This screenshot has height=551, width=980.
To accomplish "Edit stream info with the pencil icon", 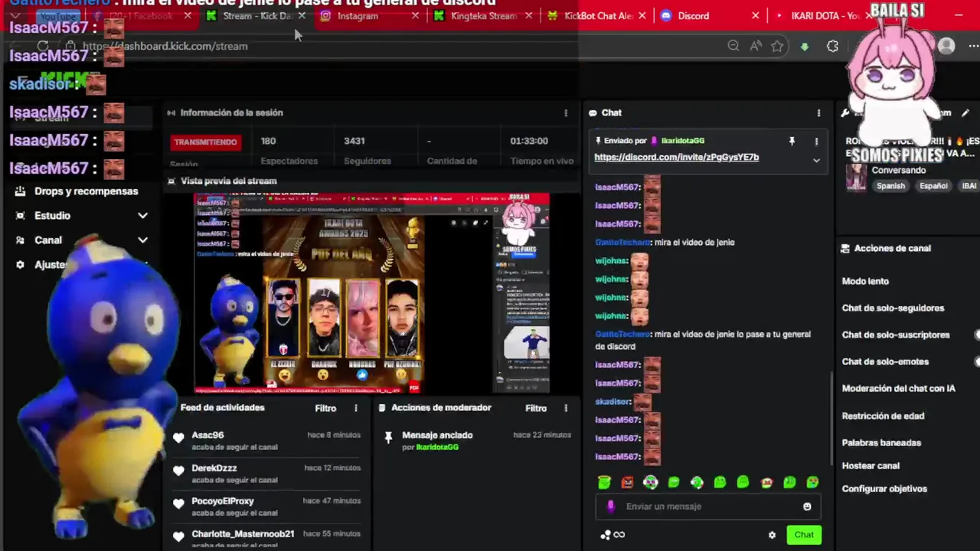I will pyautogui.click(x=965, y=113).
